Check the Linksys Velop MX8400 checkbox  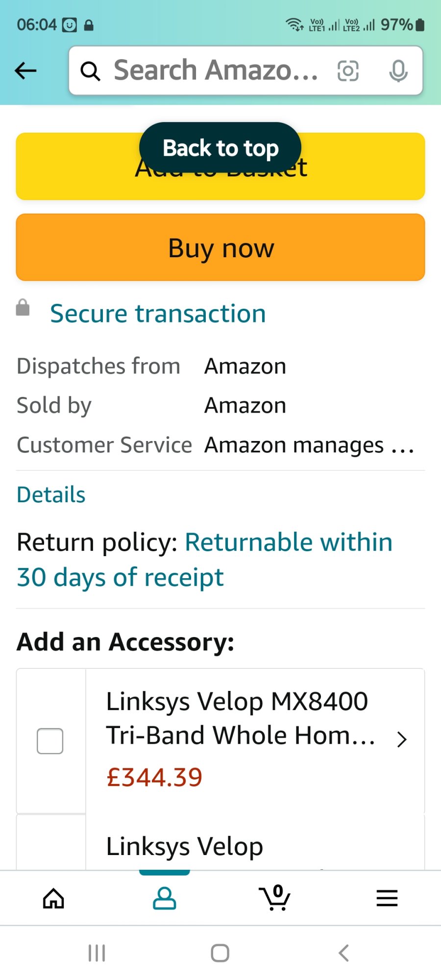50,740
